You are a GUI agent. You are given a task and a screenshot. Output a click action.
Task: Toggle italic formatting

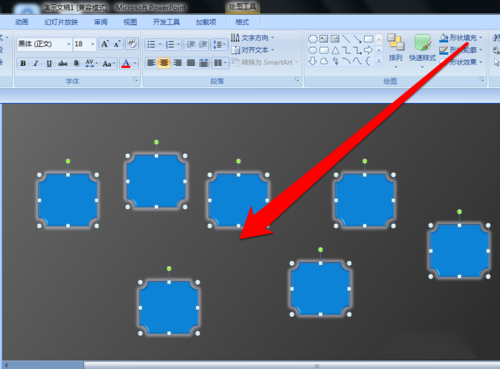coord(36,63)
